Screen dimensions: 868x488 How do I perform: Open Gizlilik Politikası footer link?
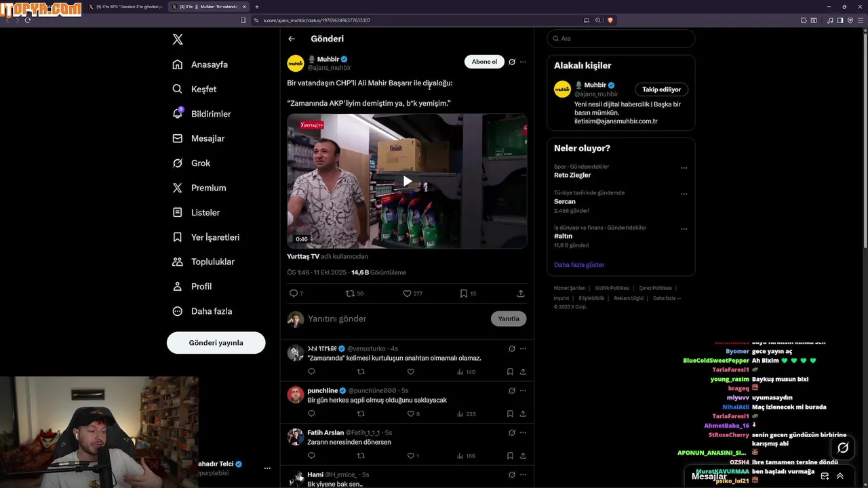(612, 288)
